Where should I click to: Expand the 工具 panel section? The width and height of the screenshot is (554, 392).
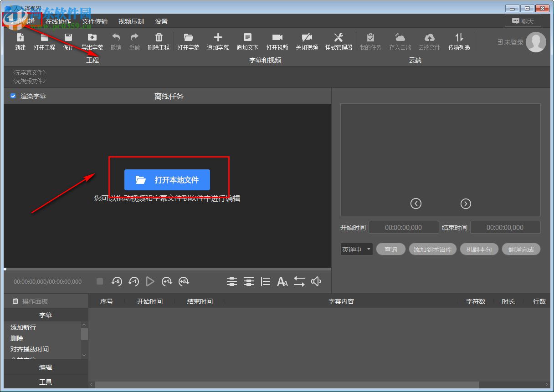pos(46,382)
